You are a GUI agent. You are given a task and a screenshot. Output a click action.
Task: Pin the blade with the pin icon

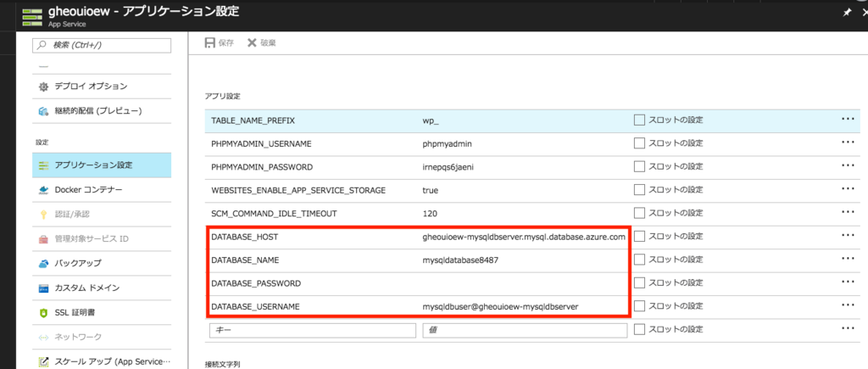[847, 14]
